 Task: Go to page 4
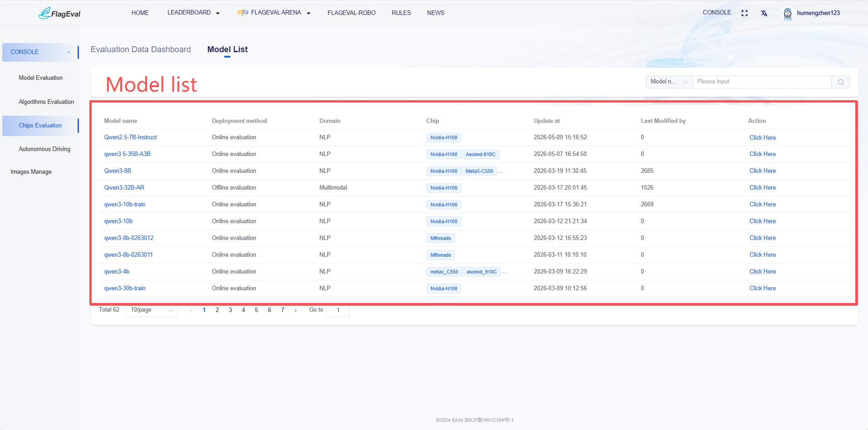[x=243, y=310]
